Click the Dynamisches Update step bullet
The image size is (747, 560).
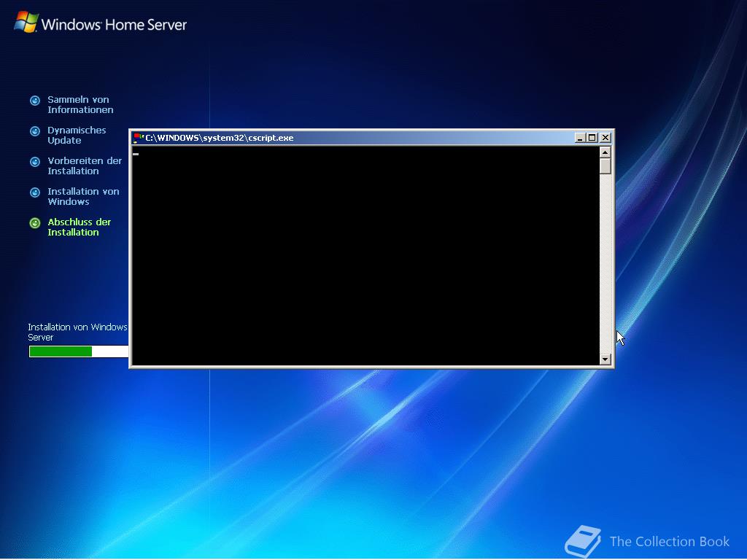click(x=35, y=131)
